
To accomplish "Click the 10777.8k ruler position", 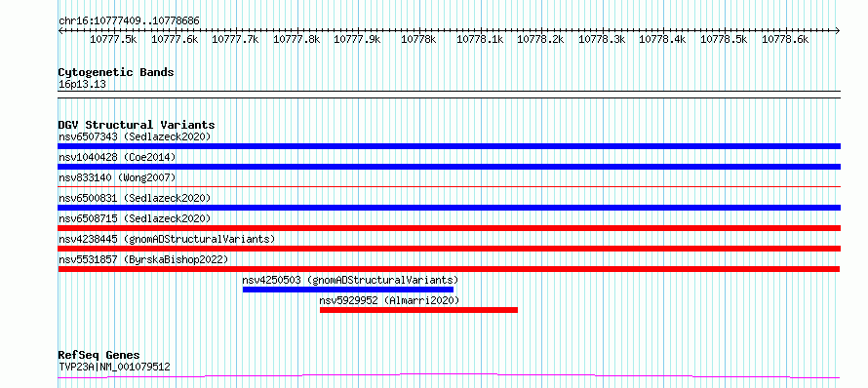I will pos(296,39).
